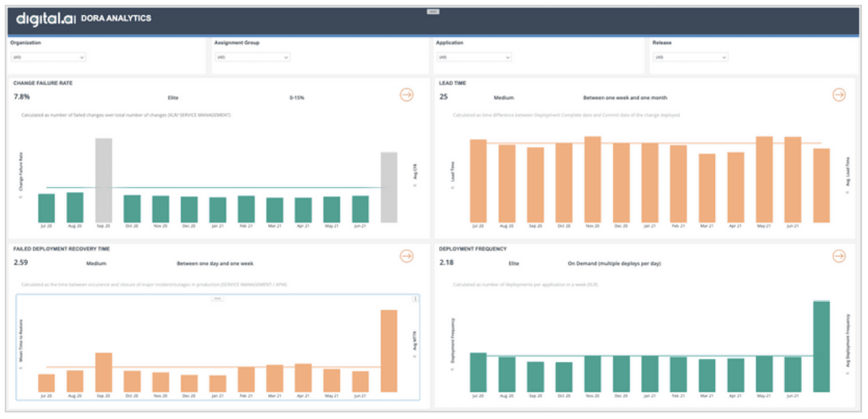Image resolution: width=868 pixels, height=419 pixels.
Task: Select the last gray Change Failure Rate bar
Action: click(389, 187)
